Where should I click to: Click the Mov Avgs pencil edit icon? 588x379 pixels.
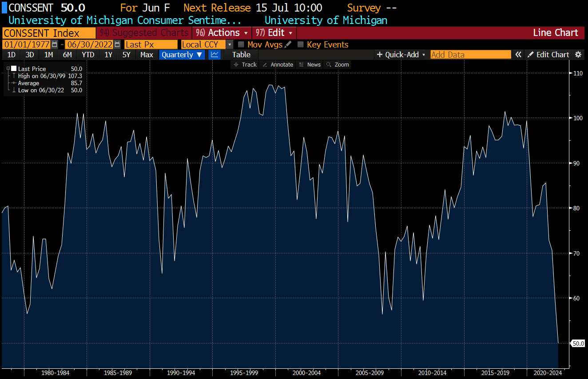[x=288, y=44]
